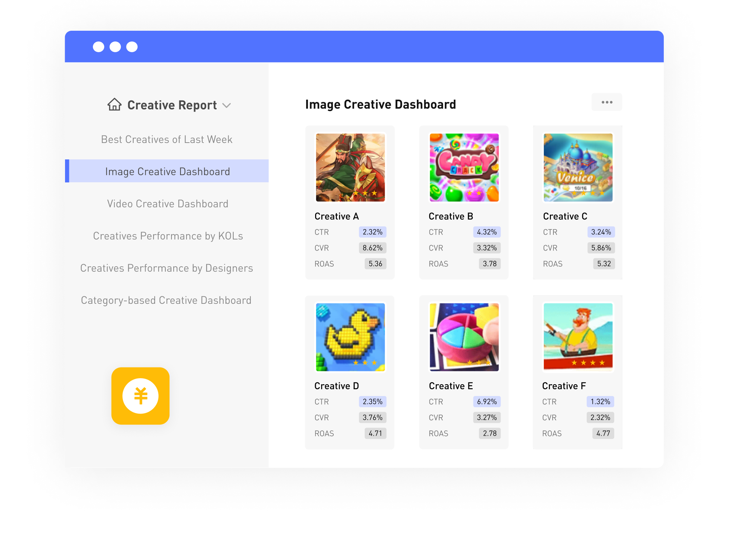The image size is (756, 539).
Task: Select the Creative A thumbnail image
Action: pyautogui.click(x=349, y=168)
